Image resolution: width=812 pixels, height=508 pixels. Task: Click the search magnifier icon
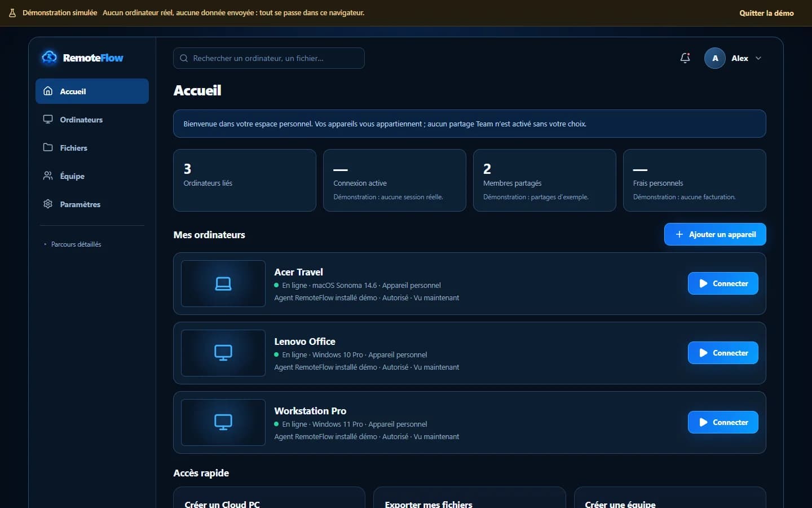(x=184, y=58)
